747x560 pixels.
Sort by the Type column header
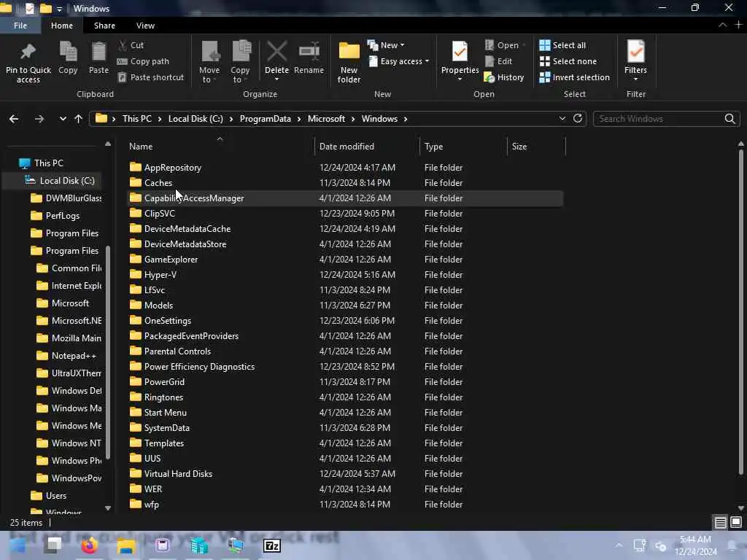coord(463,146)
